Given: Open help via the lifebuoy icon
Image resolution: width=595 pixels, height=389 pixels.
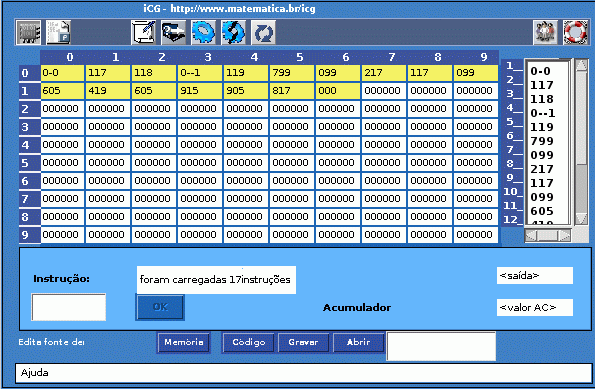Looking at the screenshot, I should click(x=575, y=32).
